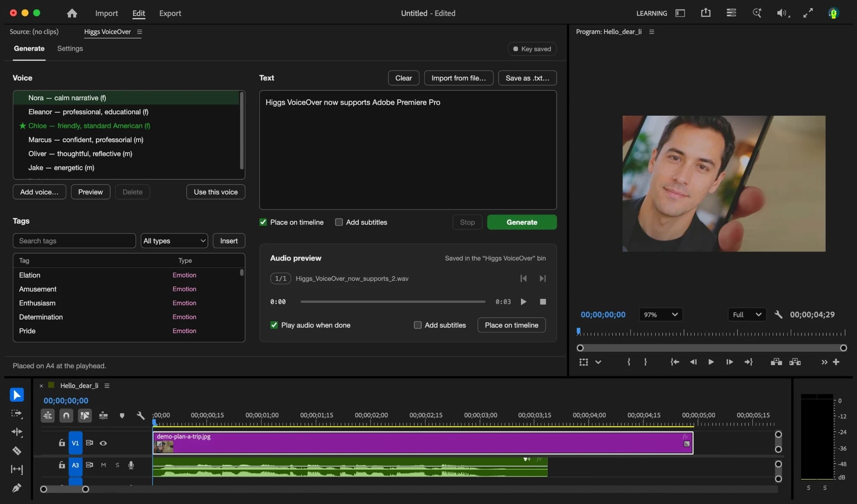Viewport: 857px width, 504px height.
Task: Toggle timeline snapping magnet icon
Action: coord(66,415)
